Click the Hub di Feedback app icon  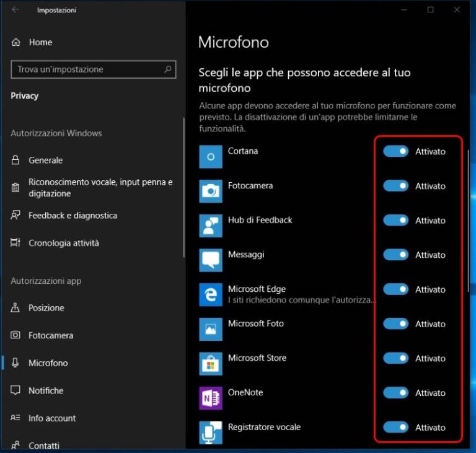click(x=211, y=226)
